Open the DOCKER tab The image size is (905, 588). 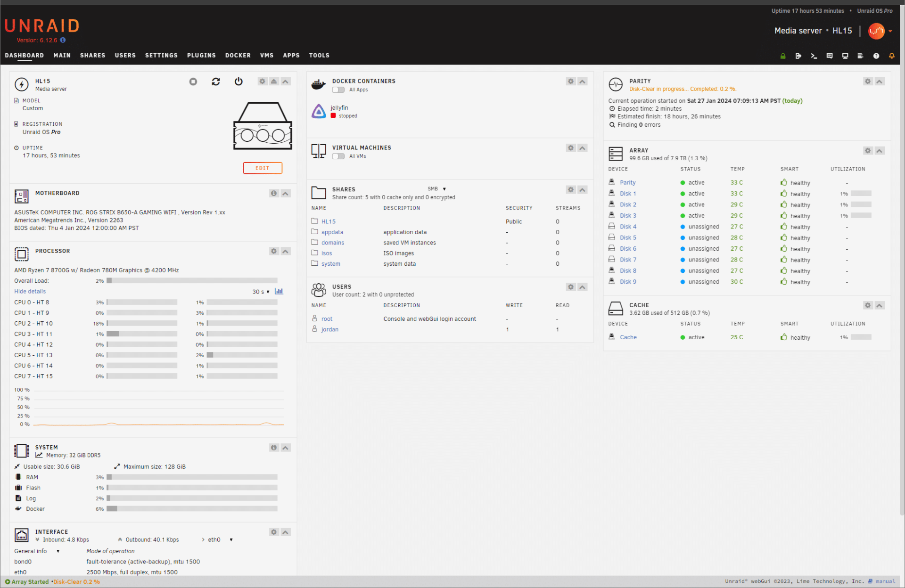coord(238,56)
